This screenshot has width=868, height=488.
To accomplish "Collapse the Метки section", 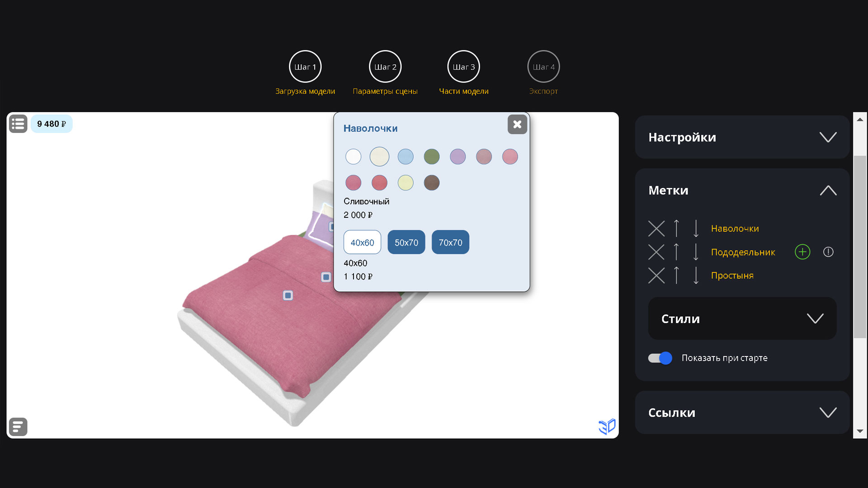I will point(828,190).
